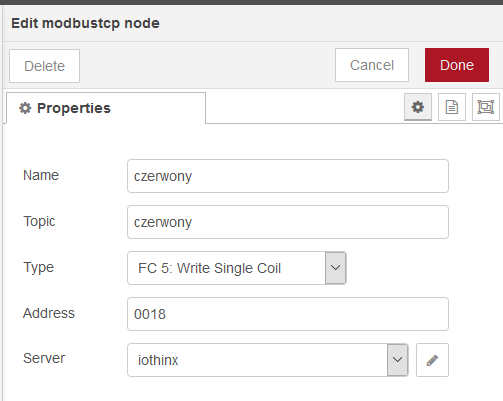Click the Address label

(49, 313)
